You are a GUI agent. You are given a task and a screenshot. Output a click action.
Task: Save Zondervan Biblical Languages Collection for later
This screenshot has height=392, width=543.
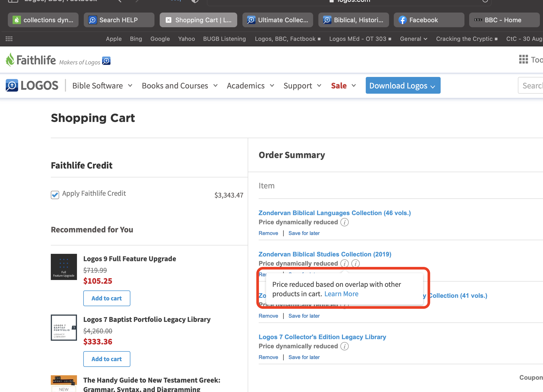(x=304, y=233)
